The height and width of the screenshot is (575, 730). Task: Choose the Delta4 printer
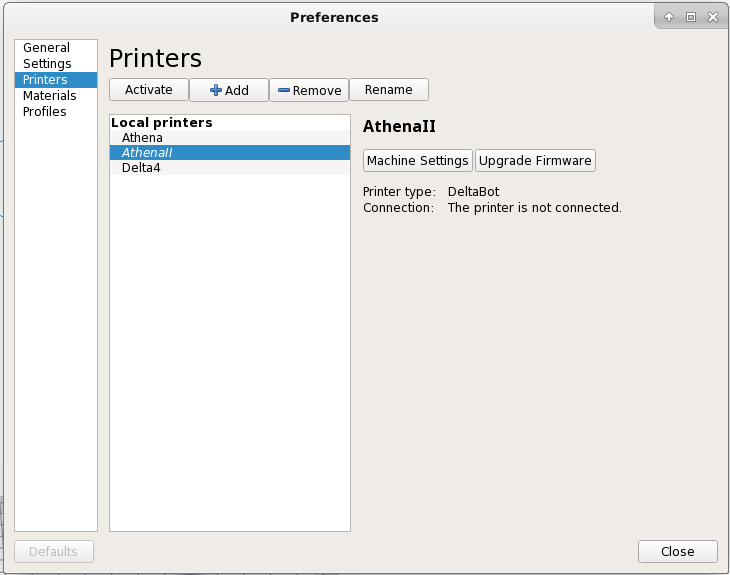point(141,168)
